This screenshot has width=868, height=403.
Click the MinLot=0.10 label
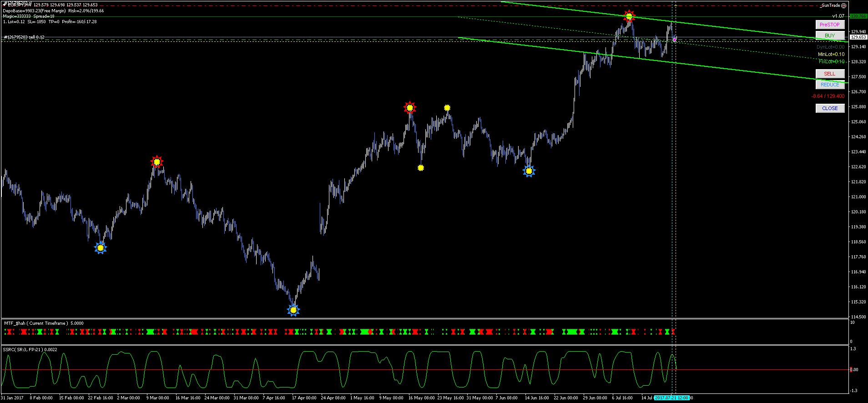831,54
